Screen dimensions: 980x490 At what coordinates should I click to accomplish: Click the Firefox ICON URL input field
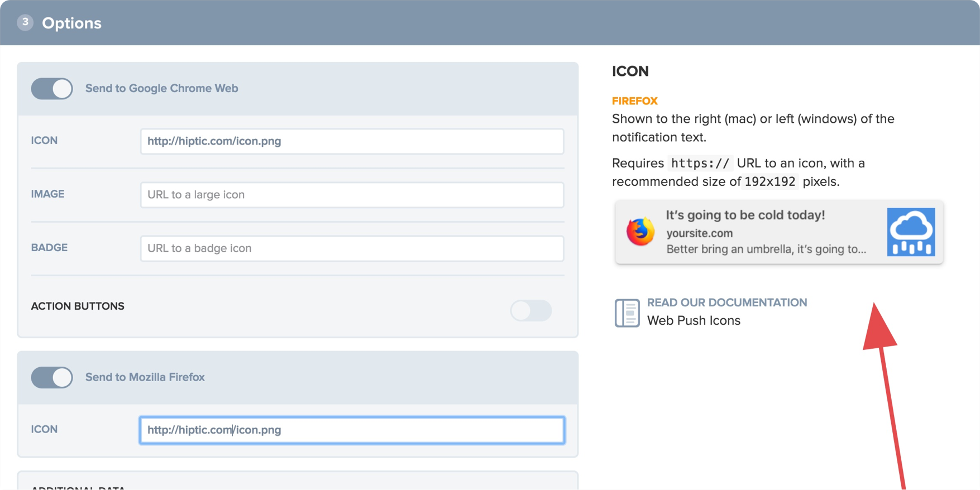(352, 430)
